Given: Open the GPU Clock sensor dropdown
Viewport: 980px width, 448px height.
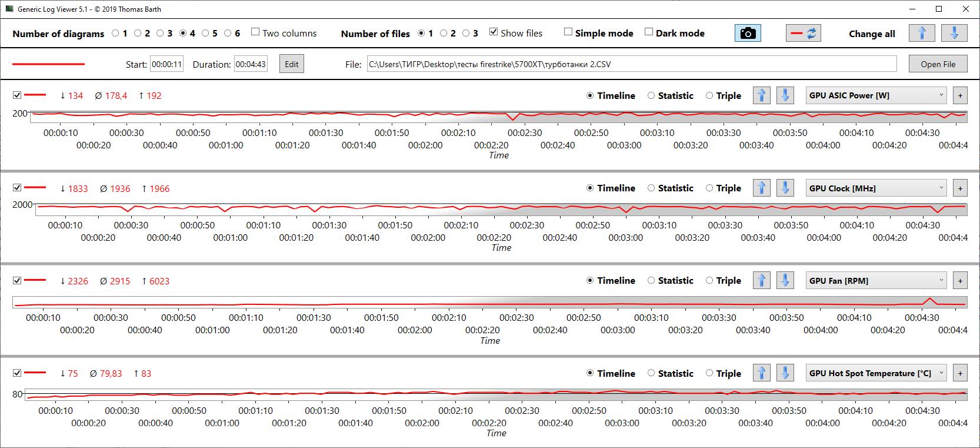Looking at the screenshot, I should click(x=876, y=188).
